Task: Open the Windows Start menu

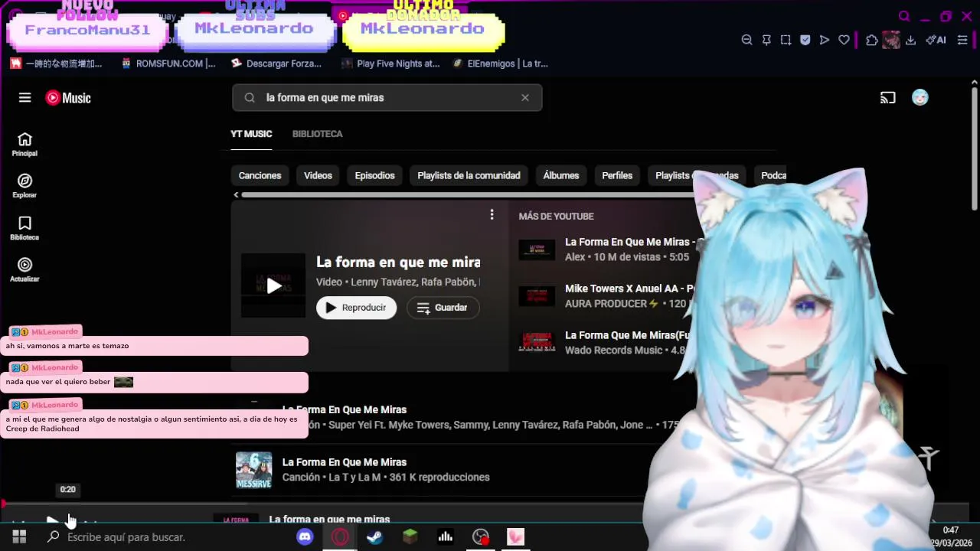Action: (x=19, y=537)
